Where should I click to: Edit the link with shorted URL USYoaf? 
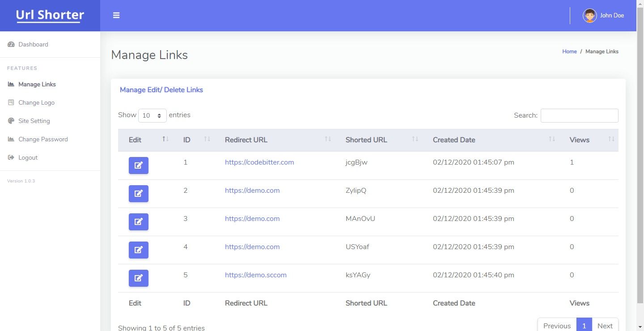point(139,250)
